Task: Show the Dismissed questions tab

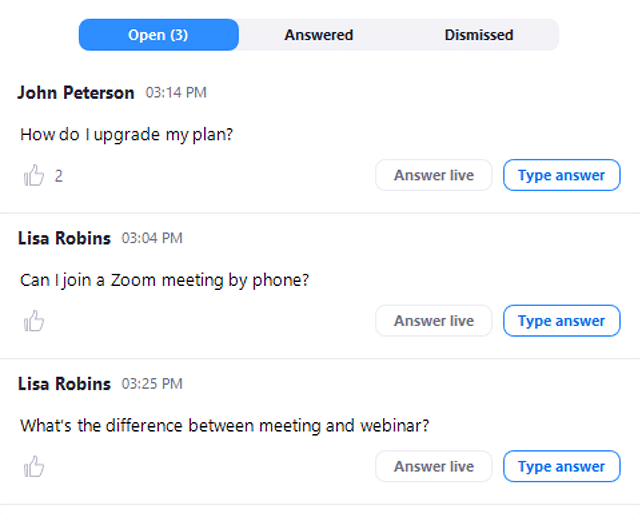Action: (478, 35)
